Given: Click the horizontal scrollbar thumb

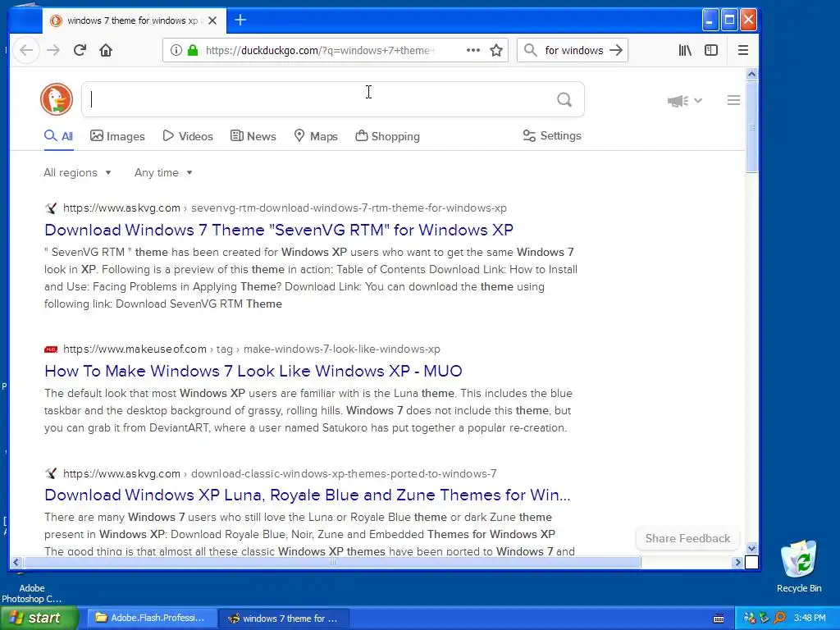Looking at the screenshot, I should [x=332, y=562].
